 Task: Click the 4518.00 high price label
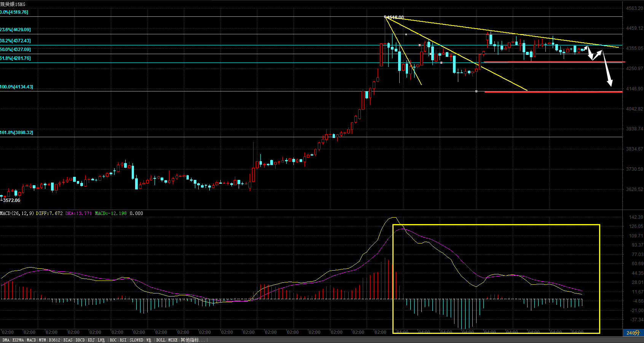(395, 18)
